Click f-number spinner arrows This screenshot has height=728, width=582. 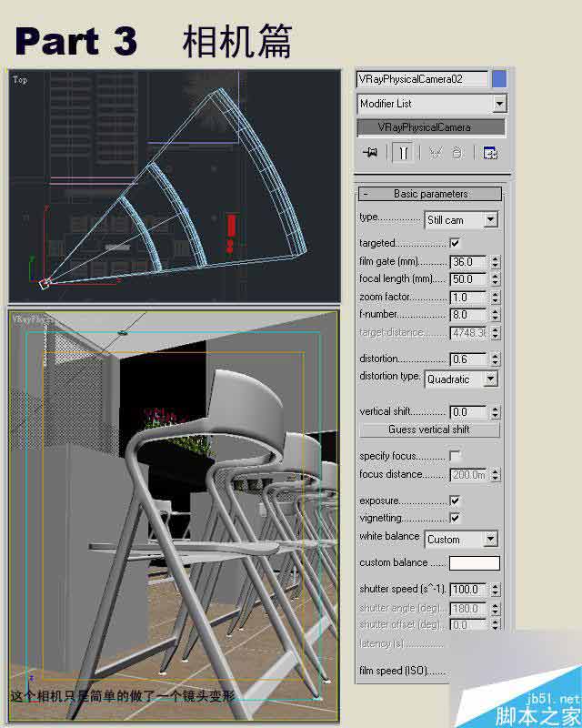point(496,315)
